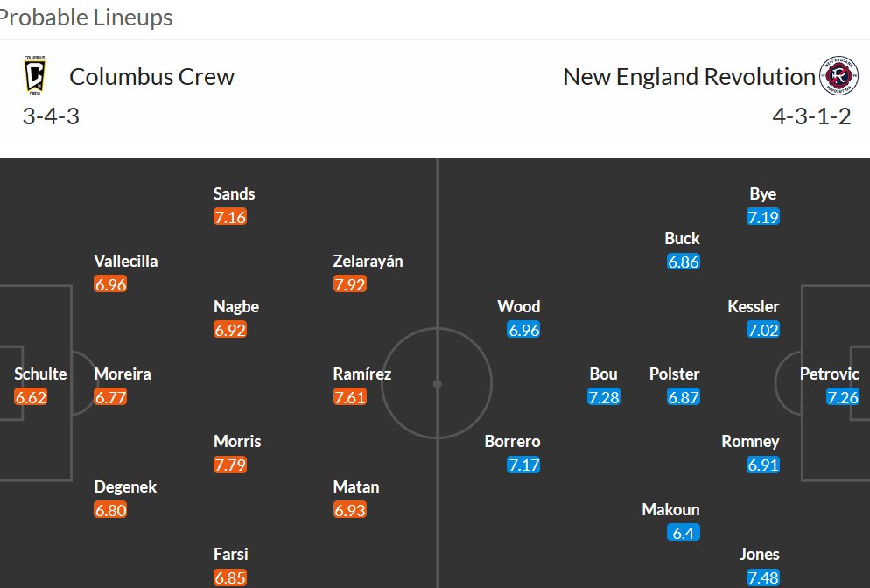Select Zelarayán's 7.92 rating badge
This screenshot has width=870, height=588.
point(349,284)
